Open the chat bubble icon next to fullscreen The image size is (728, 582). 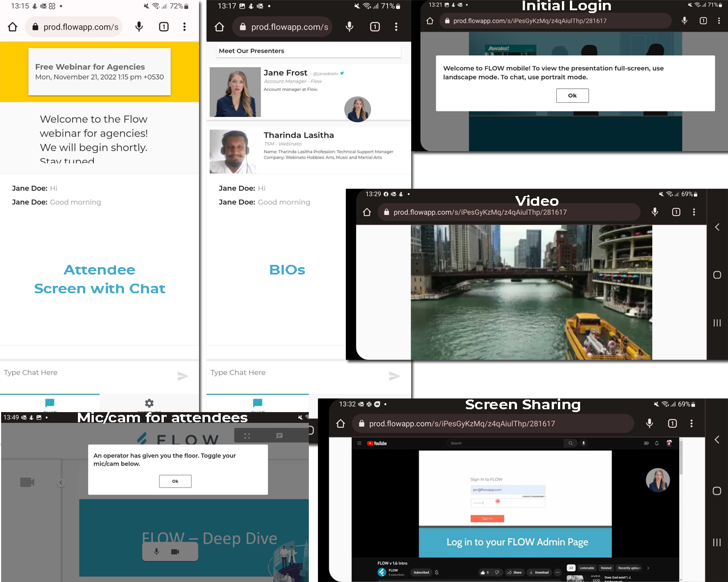(278, 435)
